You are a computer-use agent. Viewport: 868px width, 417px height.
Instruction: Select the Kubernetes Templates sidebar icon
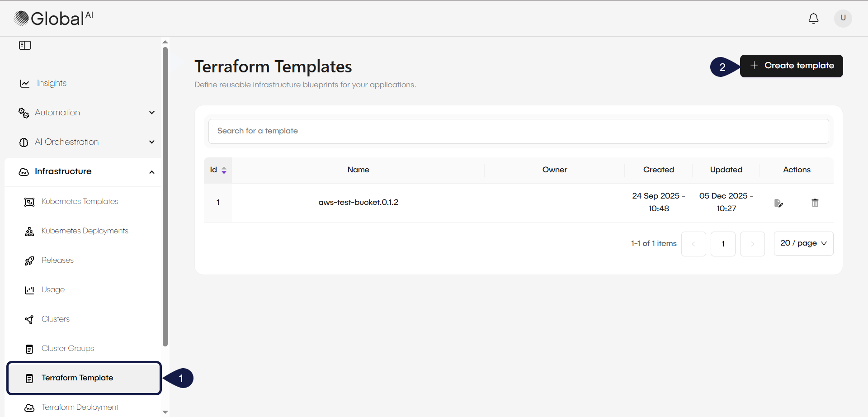tap(29, 202)
